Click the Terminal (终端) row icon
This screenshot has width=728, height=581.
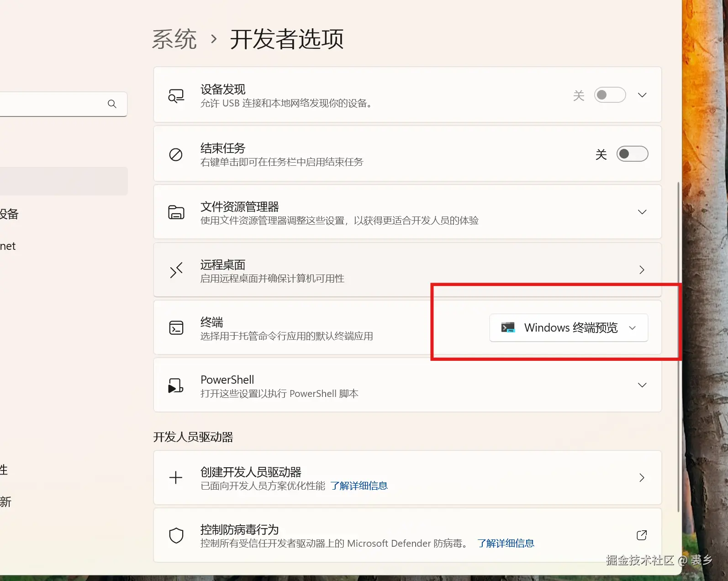[176, 327]
